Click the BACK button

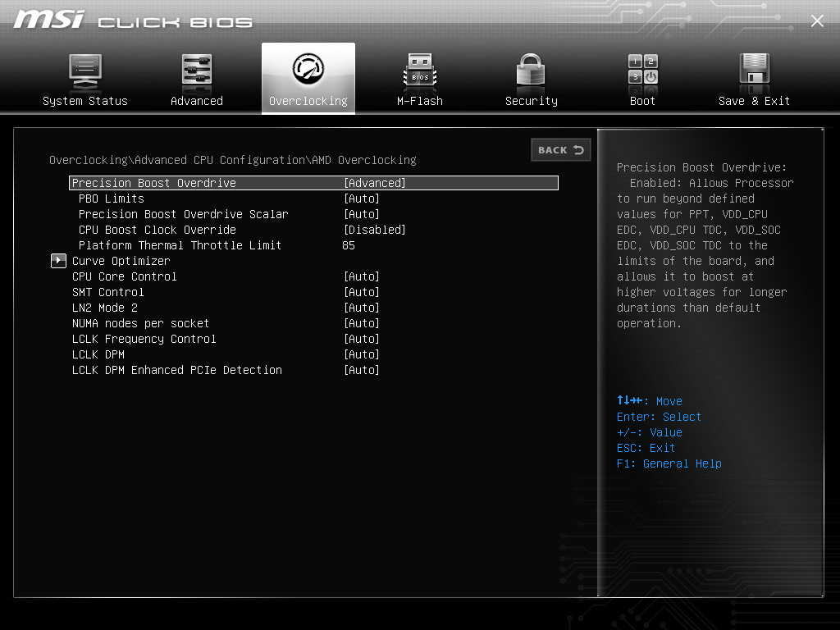[561, 150]
